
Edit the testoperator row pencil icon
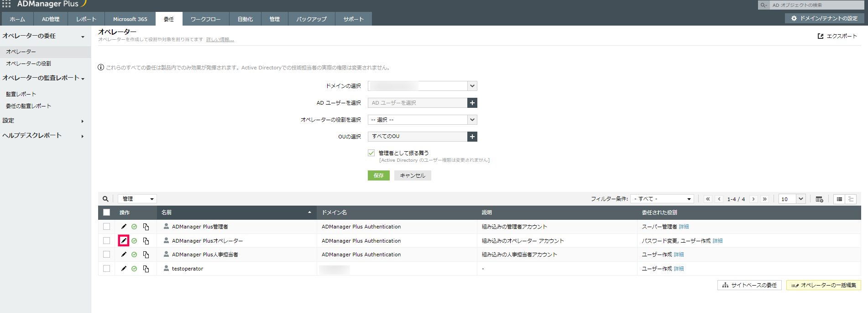124,269
